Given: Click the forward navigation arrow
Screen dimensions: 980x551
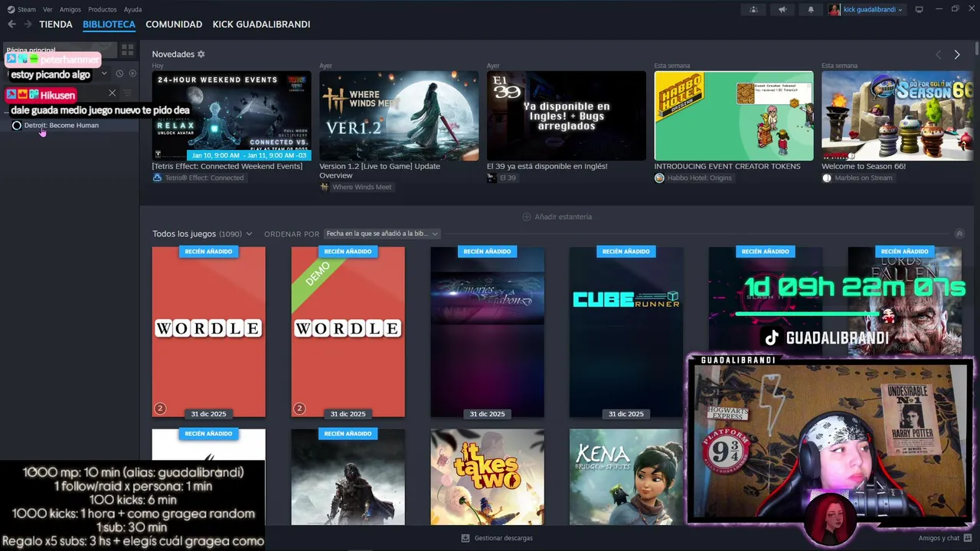Looking at the screenshot, I should click(28, 24).
